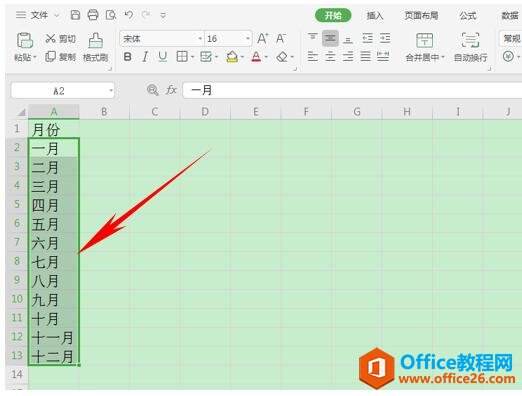Click 复制 copy button
Screen dimensions: 522x396
point(60,57)
